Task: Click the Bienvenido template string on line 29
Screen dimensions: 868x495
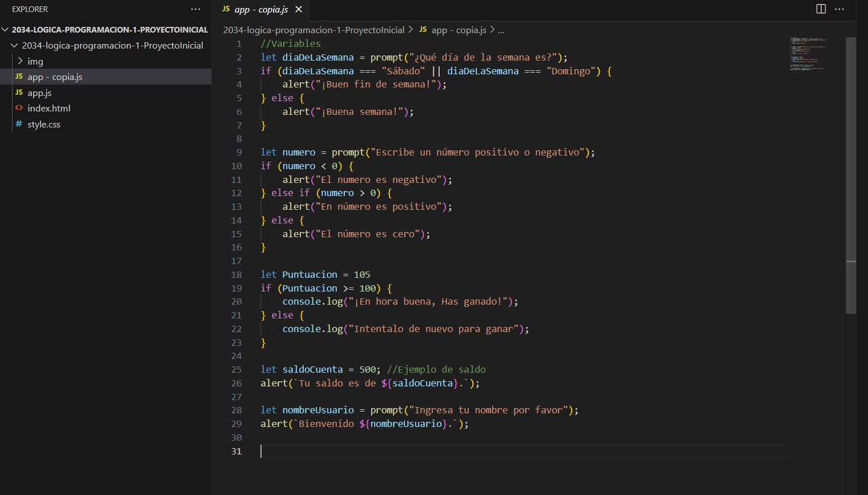Action: pos(376,424)
